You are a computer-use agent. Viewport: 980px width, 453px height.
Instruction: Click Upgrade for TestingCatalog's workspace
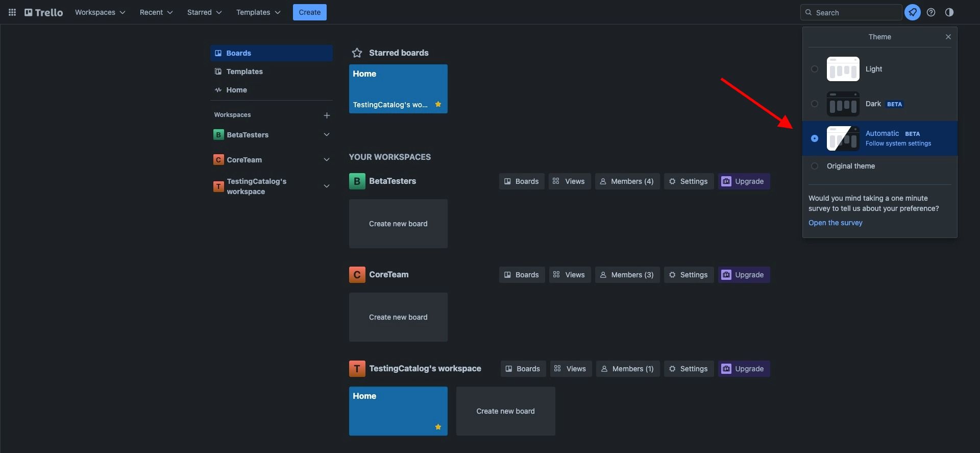(744, 369)
